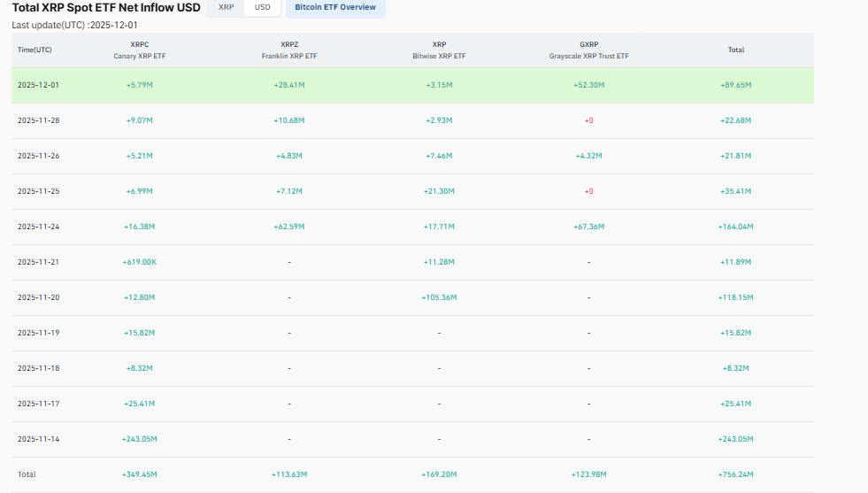This screenshot has width=868, height=493.
Task: Click the +105.36M Bitwise inflow value
Action: [x=439, y=297]
